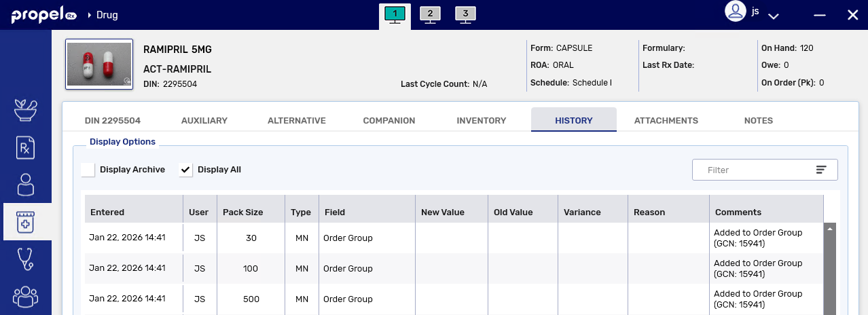Go to the Alternative tab
This screenshot has width=868, height=315.
point(297,121)
